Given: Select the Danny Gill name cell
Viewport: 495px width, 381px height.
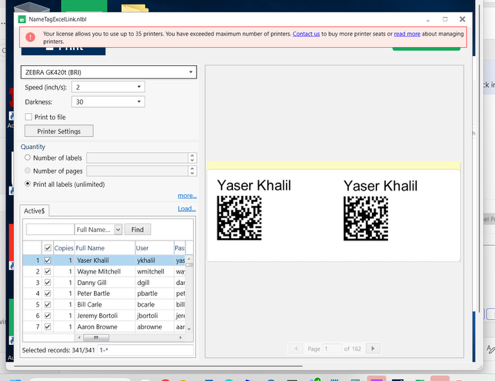Looking at the screenshot, I should [104, 282].
